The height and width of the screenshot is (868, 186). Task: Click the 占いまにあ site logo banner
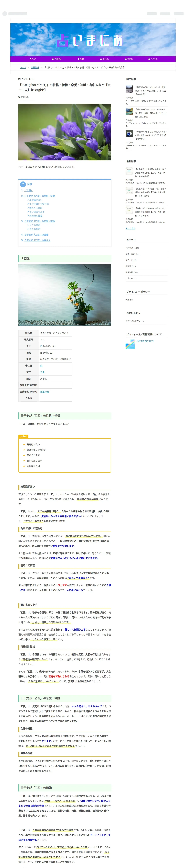tap(93, 40)
